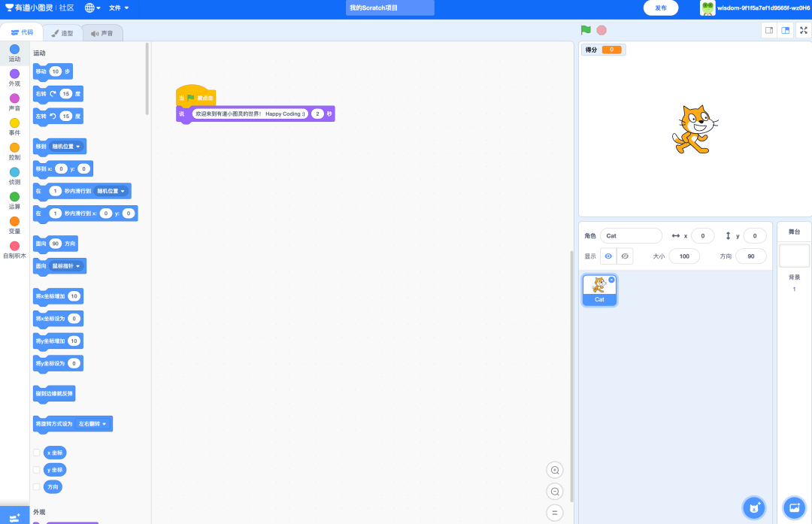
Task: Click the 发布 publish button
Action: 661,8
